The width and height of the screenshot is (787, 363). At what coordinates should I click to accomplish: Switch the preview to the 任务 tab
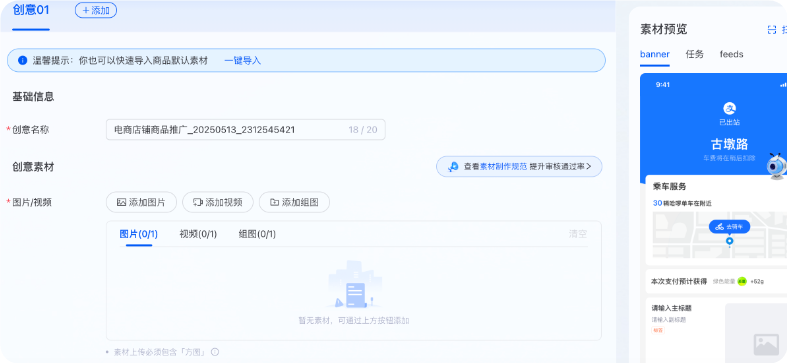(695, 54)
